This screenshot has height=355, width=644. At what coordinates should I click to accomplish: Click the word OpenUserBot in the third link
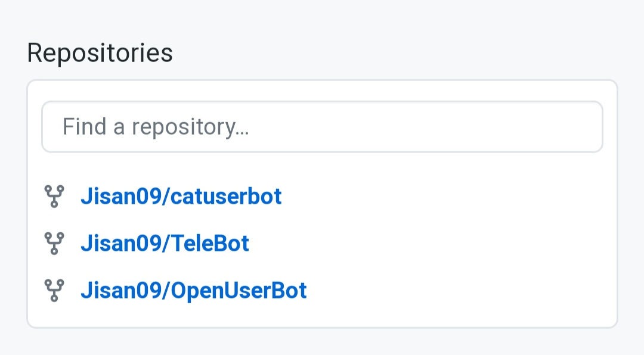coord(239,290)
